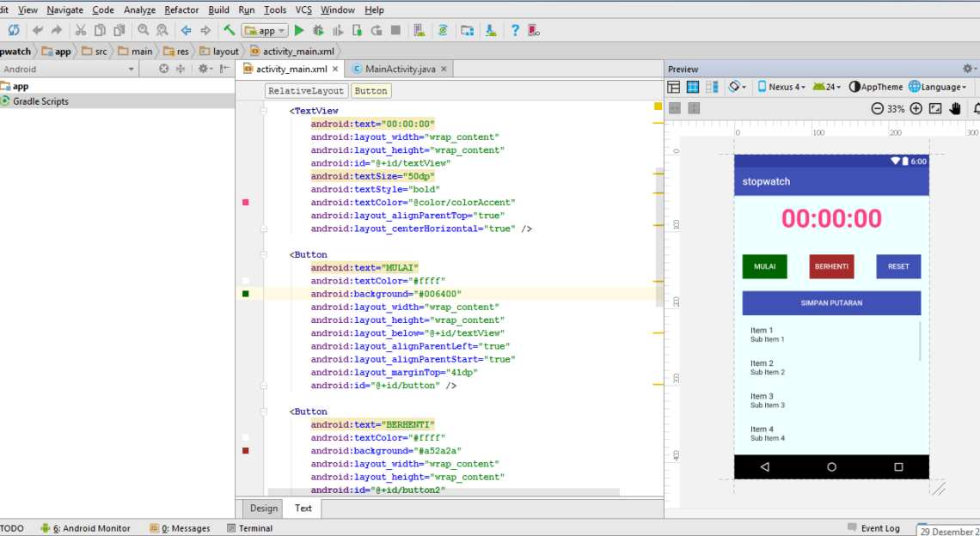Show design-only view in Preview toolbar
The image size is (980, 536).
(674, 87)
